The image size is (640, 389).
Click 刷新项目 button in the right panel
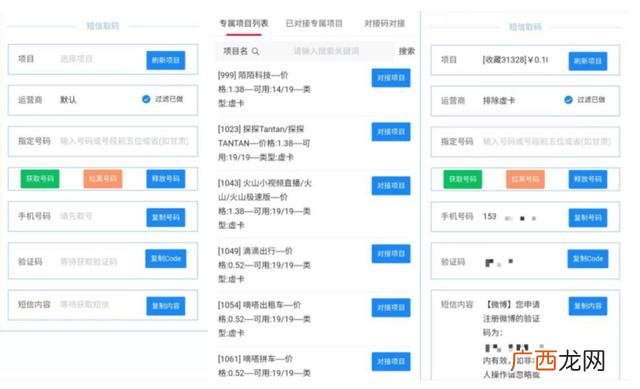pos(588,61)
